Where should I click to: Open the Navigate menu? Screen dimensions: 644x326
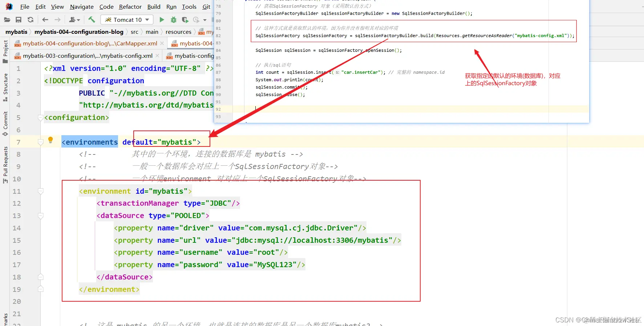point(82,7)
